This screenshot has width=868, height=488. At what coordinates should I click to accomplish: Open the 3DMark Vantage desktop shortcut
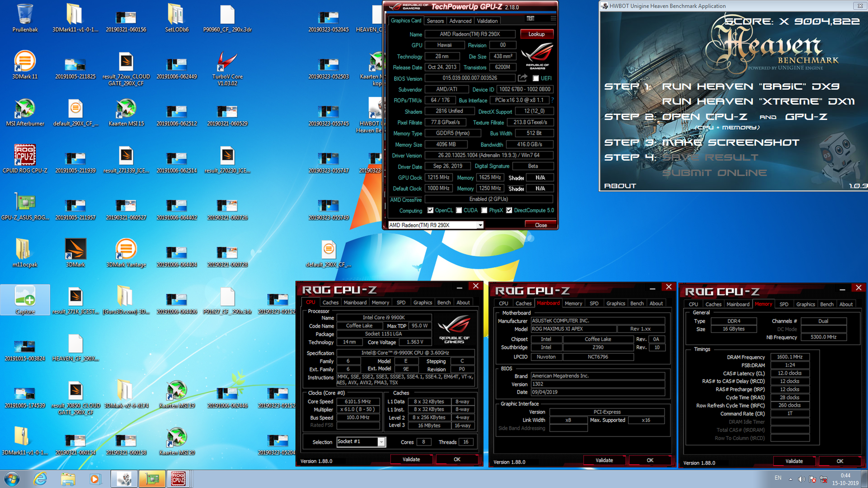(126, 253)
